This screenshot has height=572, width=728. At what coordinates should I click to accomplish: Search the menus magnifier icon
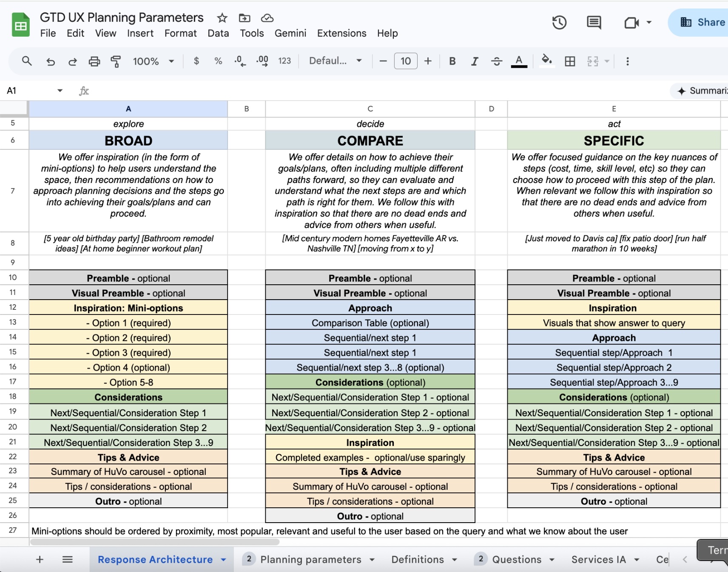click(27, 61)
